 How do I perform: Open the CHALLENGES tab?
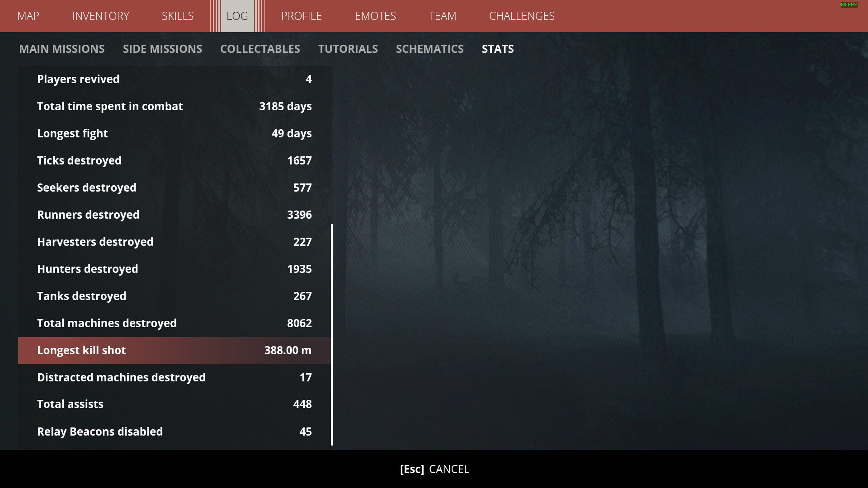522,16
